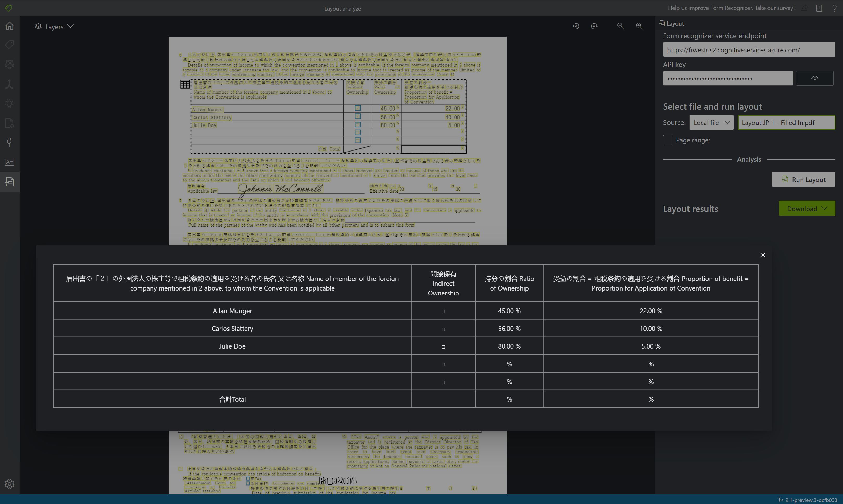843x504 pixels.
Task: Enable the Page range checkbox
Action: tap(667, 140)
